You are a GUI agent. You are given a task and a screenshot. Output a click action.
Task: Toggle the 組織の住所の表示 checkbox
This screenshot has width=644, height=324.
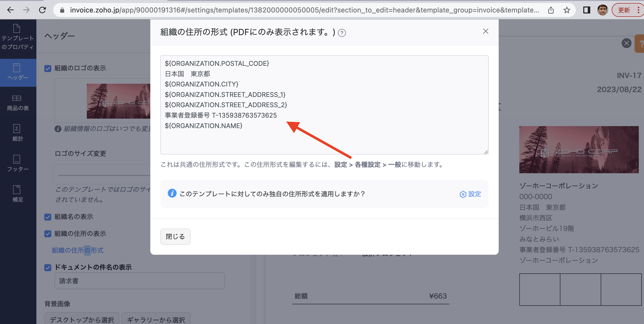coord(48,234)
